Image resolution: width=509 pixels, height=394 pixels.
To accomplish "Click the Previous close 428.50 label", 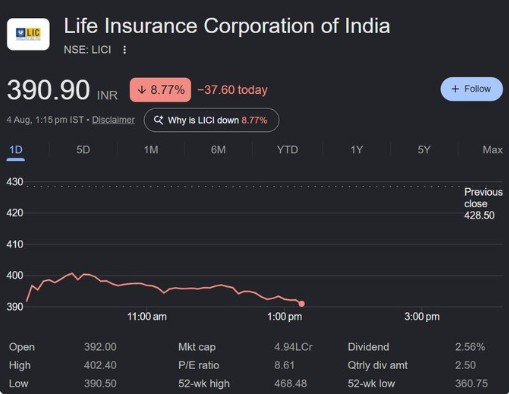I will 483,204.
